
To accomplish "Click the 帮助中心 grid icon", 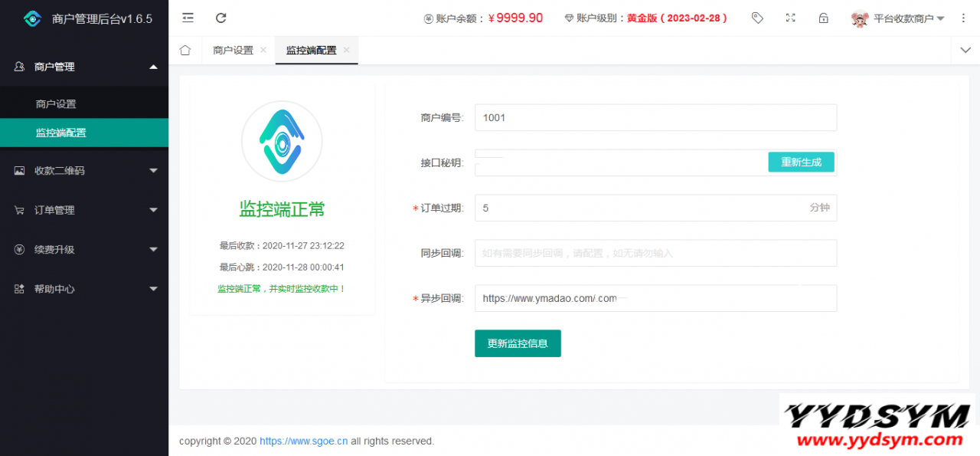I will (x=20, y=289).
